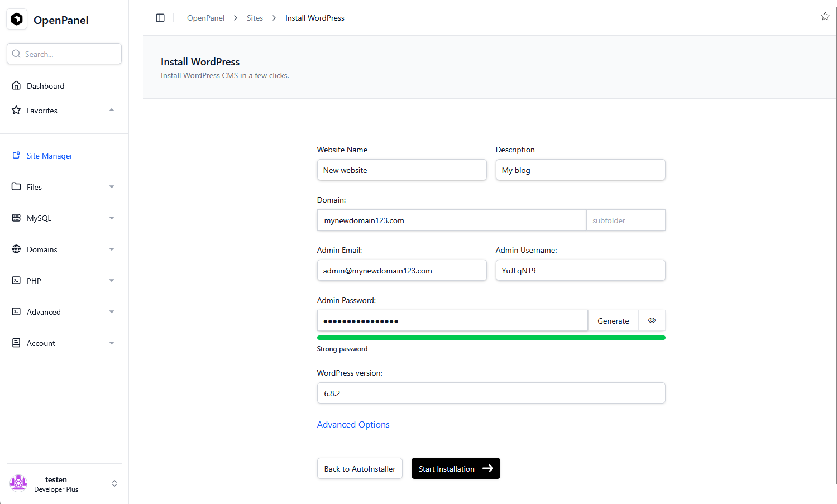
Task: Go Back to AutoInstaller
Action: click(x=360, y=468)
